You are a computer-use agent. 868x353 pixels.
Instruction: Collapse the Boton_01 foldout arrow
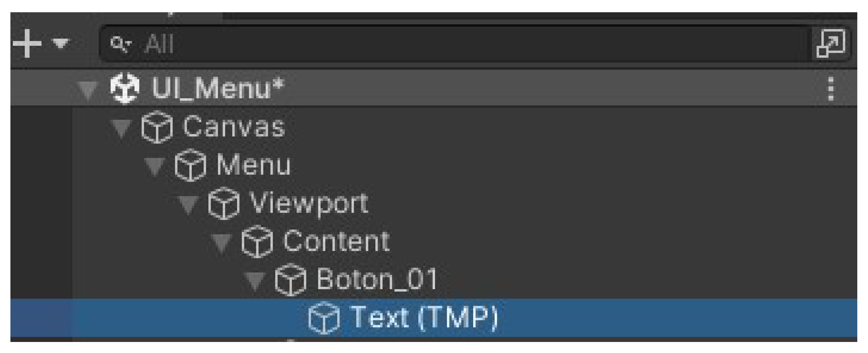[x=255, y=281]
